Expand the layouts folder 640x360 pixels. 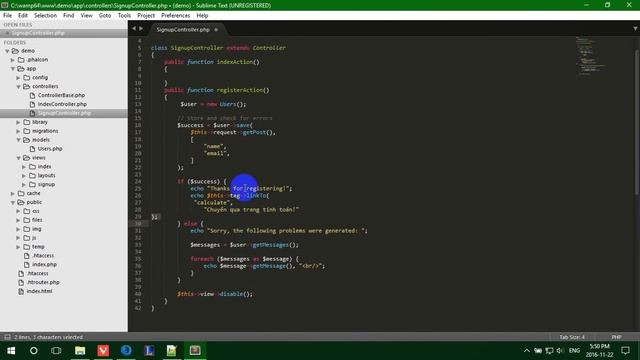point(24,176)
